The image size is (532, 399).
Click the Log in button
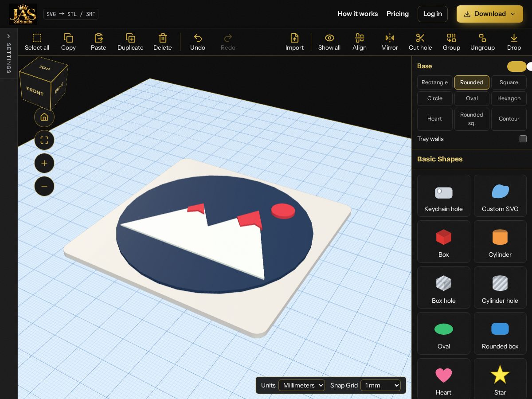432,14
